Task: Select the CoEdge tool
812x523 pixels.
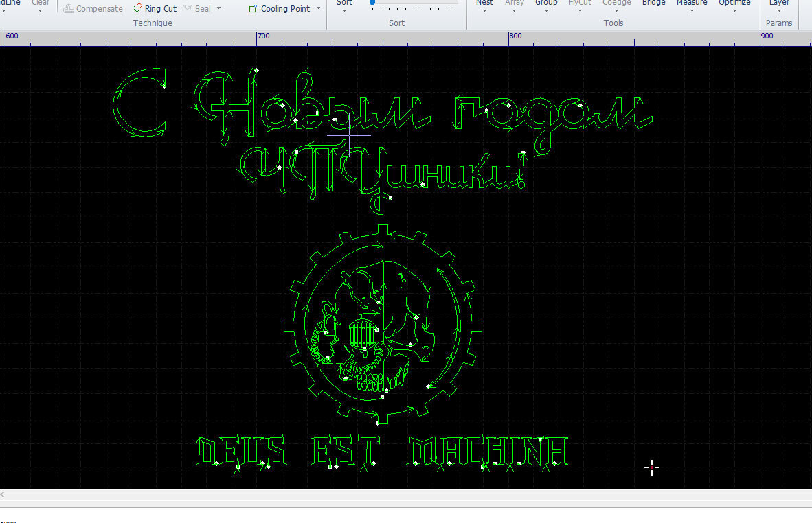Action: point(616,3)
